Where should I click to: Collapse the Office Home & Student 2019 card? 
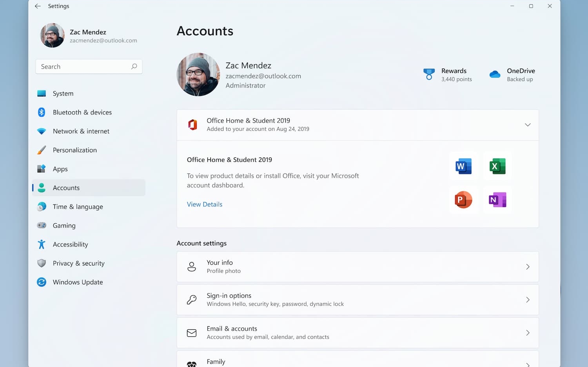click(527, 125)
